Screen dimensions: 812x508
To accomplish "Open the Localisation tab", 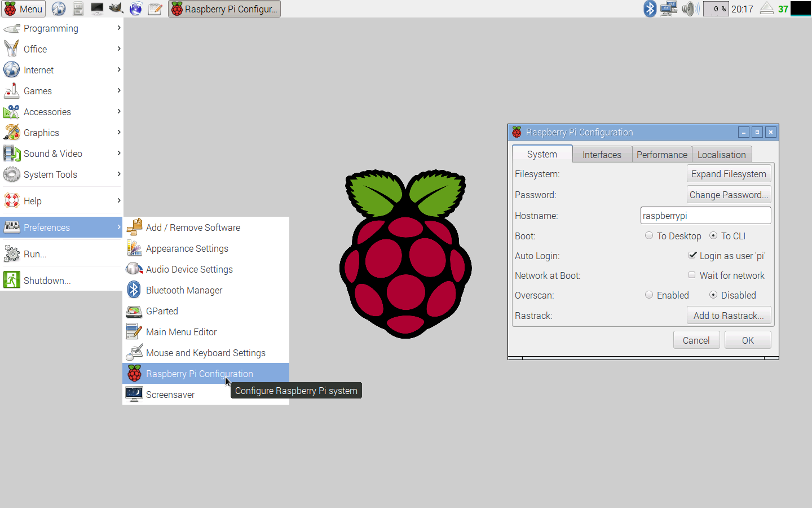I will pos(721,154).
